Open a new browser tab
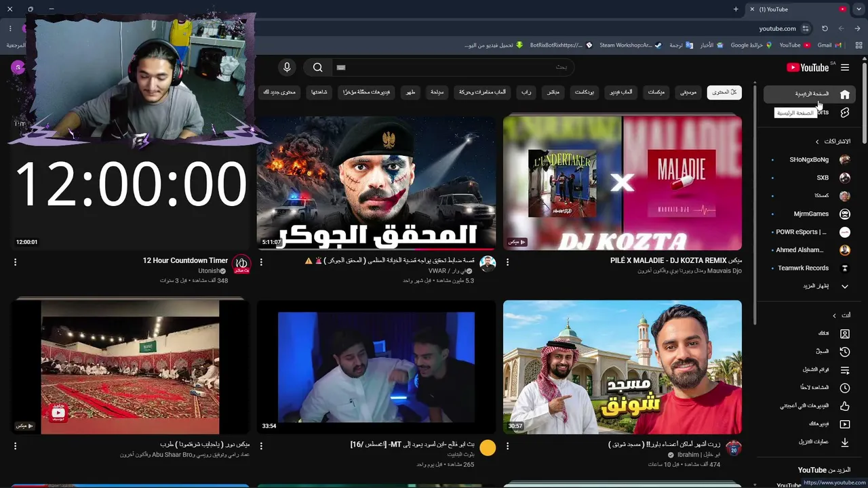Screen dimensions: 868x488 coord(736,9)
